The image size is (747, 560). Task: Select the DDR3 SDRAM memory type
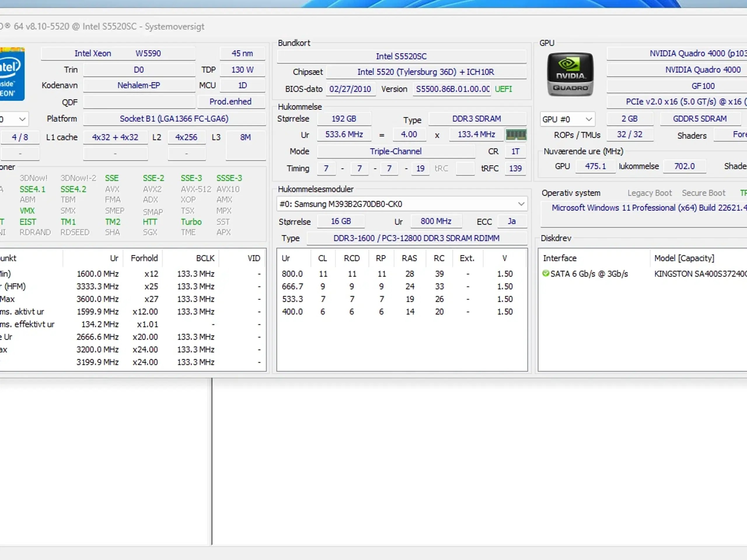[477, 119]
